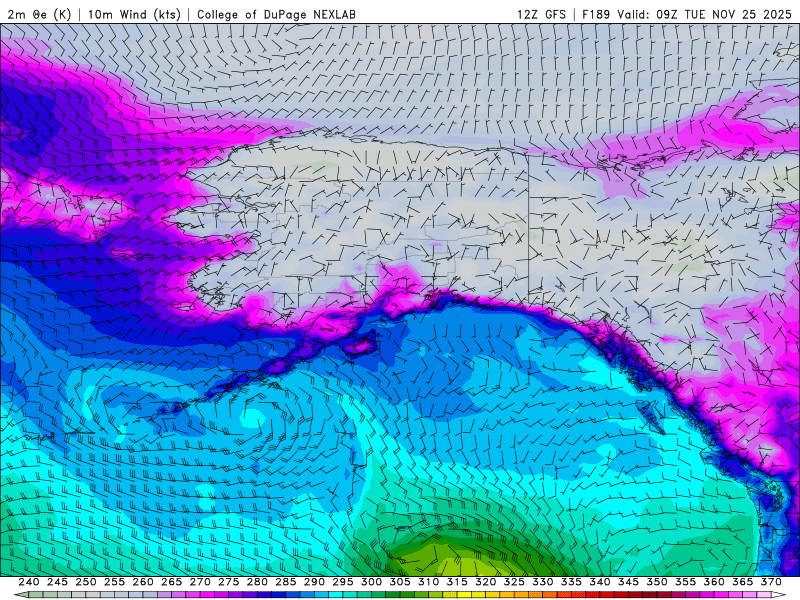This screenshot has width=800, height=600.
Task: Click the 280 color scale label
Action: pos(257,582)
